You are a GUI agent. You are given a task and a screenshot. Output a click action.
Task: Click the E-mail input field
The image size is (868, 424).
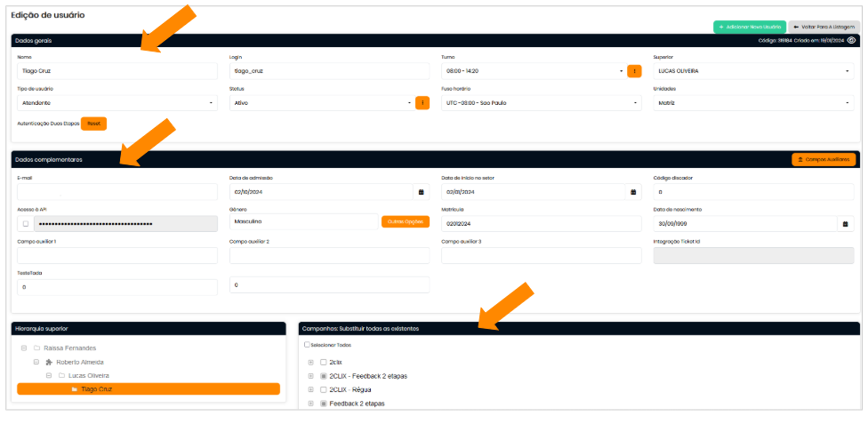point(117,192)
